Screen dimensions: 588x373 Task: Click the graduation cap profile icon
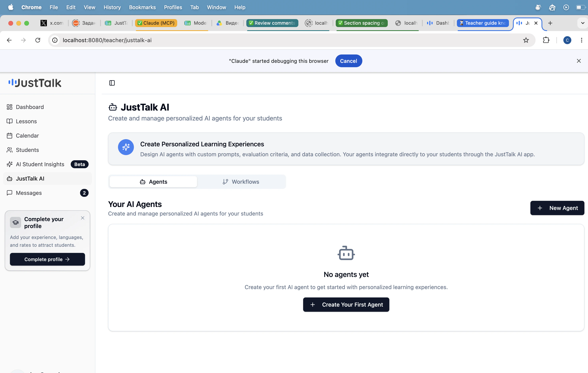[15, 222]
